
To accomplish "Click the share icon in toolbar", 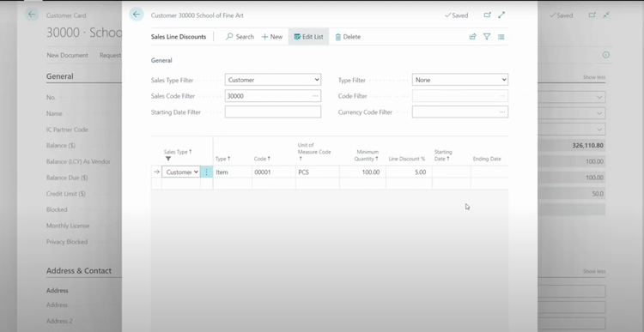I will [473, 37].
